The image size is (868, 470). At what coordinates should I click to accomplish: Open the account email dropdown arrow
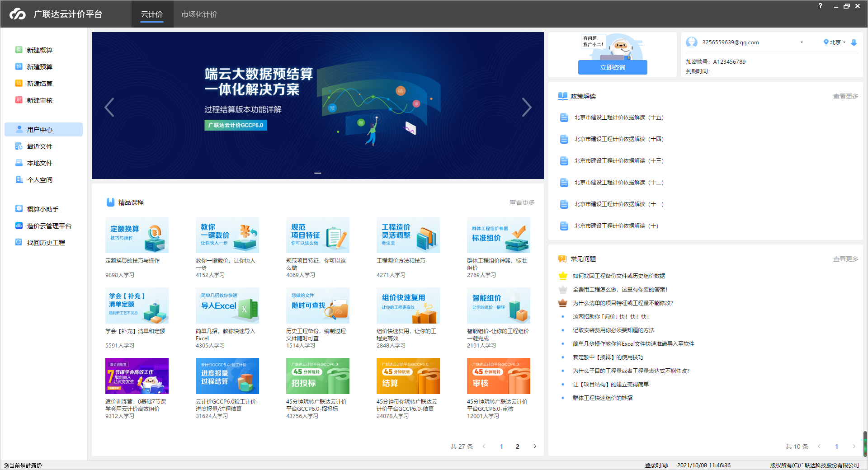[x=802, y=42]
